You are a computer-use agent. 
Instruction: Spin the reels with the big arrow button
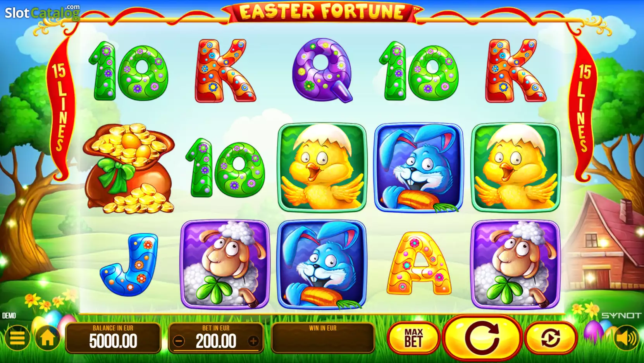pyautogui.click(x=482, y=338)
